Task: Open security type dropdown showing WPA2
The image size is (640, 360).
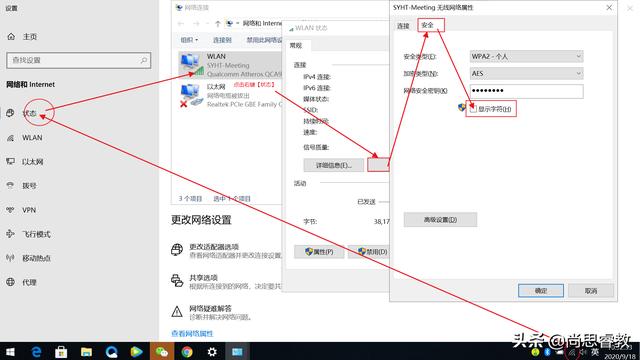Action: [526, 57]
